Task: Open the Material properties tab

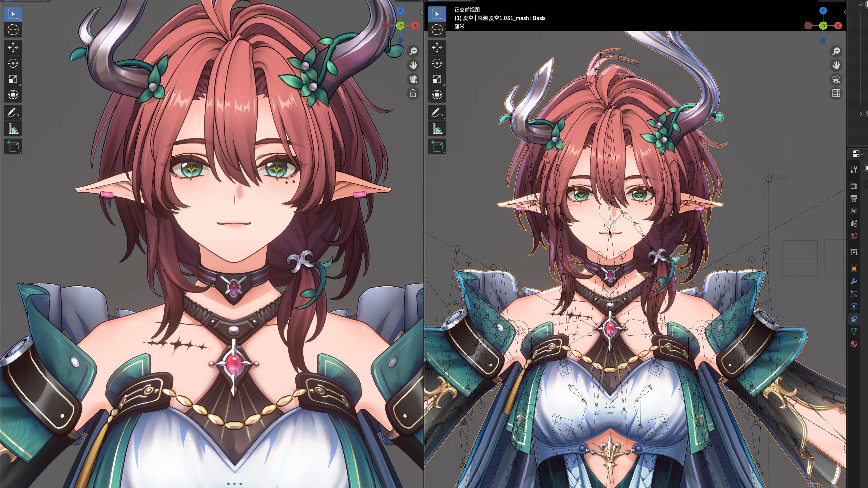Action: 854,344
